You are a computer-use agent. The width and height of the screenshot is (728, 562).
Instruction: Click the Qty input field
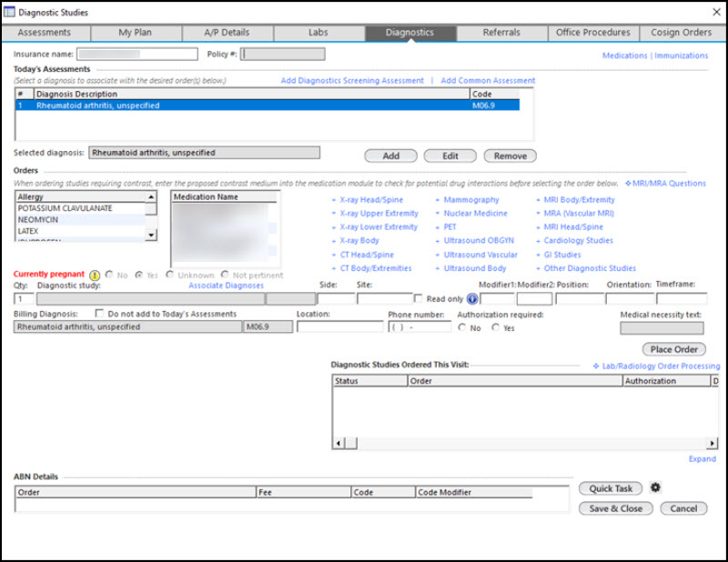tap(25, 298)
